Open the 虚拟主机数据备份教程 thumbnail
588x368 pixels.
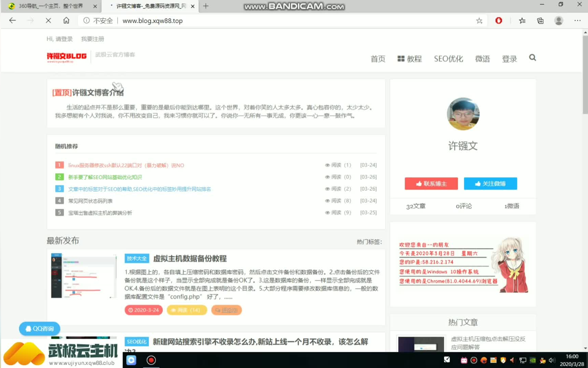(x=84, y=276)
